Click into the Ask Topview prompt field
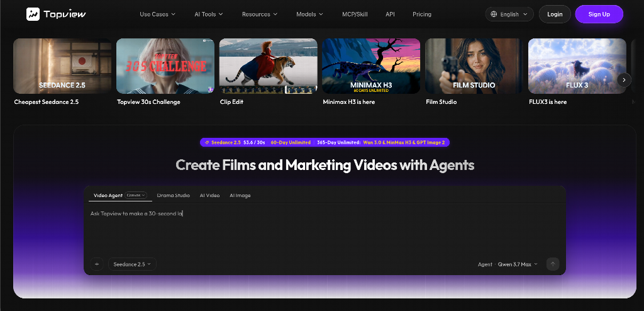The image size is (644, 311). tap(325, 230)
